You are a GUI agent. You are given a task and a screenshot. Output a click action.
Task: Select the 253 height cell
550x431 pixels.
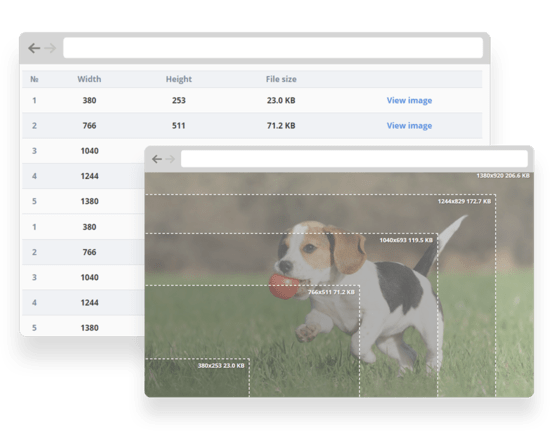pos(179,100)
